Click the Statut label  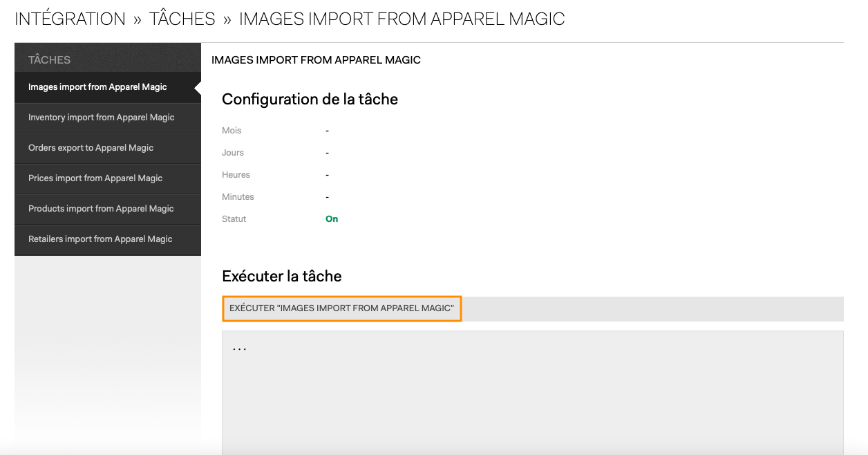pyautogui.click(x=234, y=219)
